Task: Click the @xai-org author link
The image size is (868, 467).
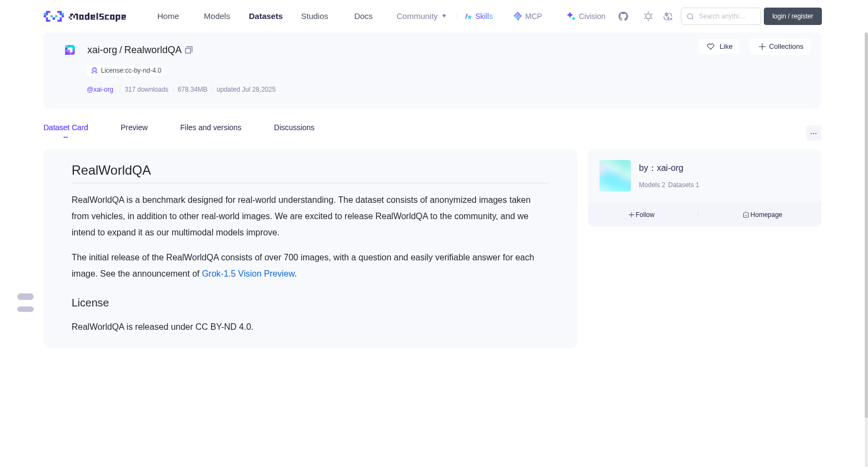Action: pyautogui.click(x=100, y=89)
